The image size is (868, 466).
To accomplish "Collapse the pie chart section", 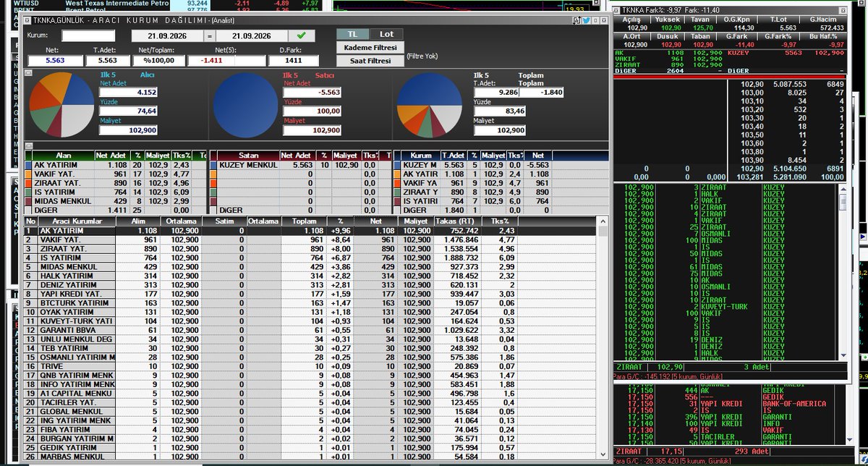I will 28,72.
